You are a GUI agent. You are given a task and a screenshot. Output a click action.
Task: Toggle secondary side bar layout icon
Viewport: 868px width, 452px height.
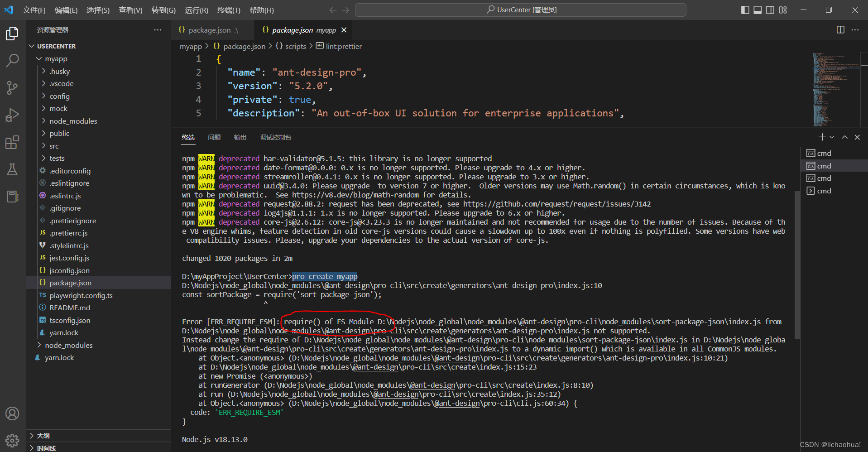[770, 10]
